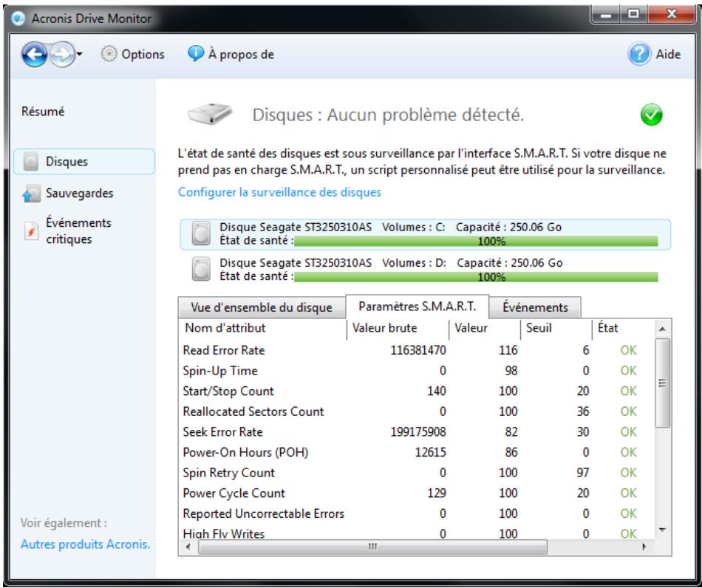The height and width of the screenshot is (588, 702).
Task: Select the Seagate disk with volume D:
Action: 426,270
